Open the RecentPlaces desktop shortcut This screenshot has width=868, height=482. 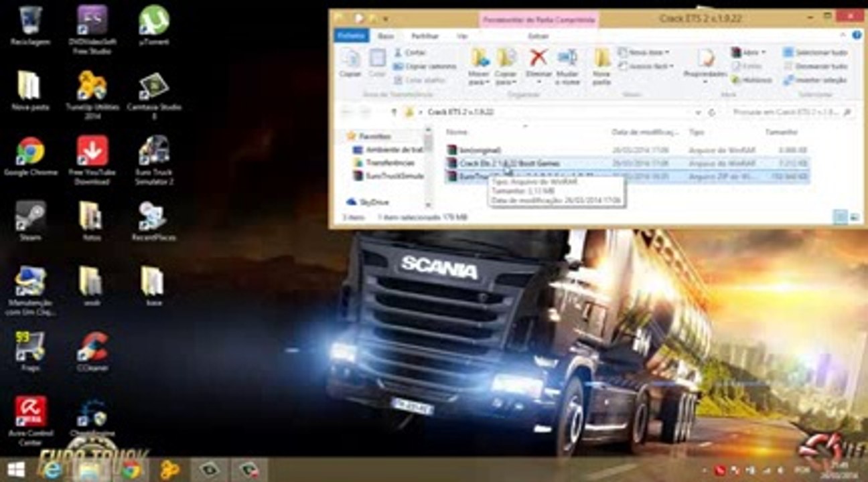[153, 221]
